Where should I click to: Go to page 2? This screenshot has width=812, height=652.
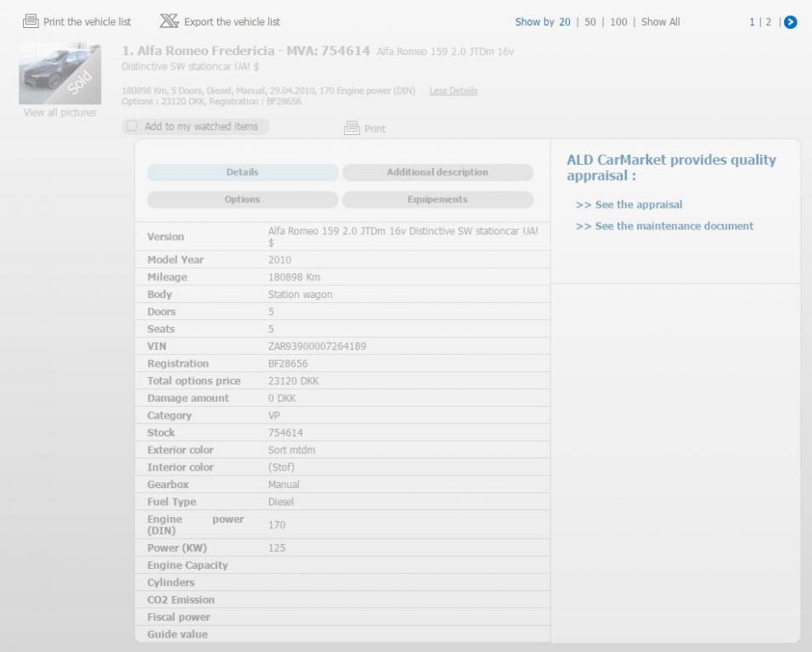pyautogui.click(x=769, y=22)
